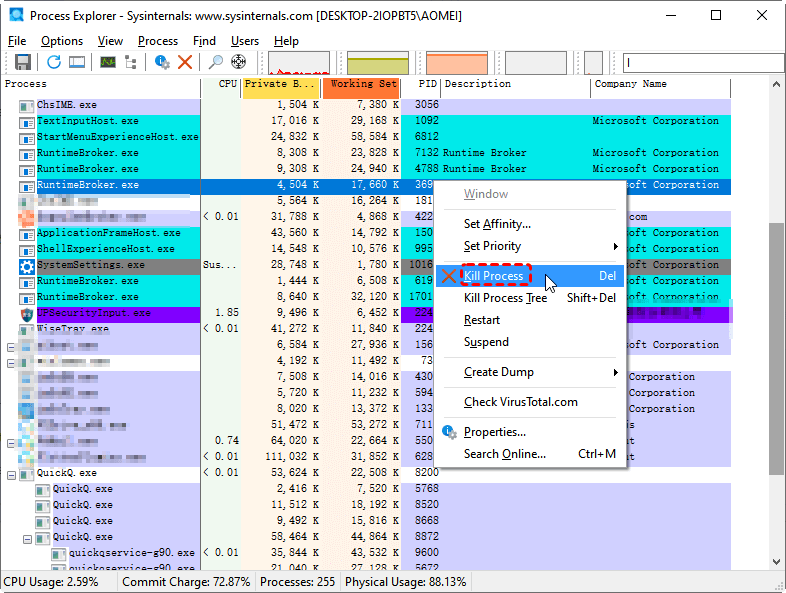Collapse the tree node on the 64,020 K row
The height and width of the screenshot is (593, 786).
tap(12, 443)
